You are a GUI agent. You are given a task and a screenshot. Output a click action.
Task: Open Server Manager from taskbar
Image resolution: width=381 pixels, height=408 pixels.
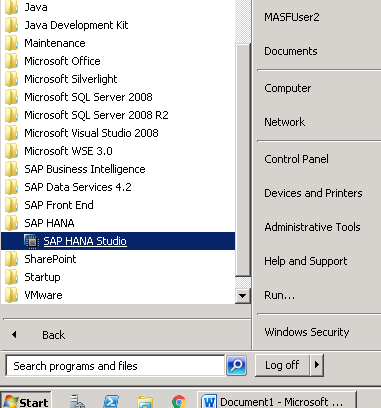78,401
